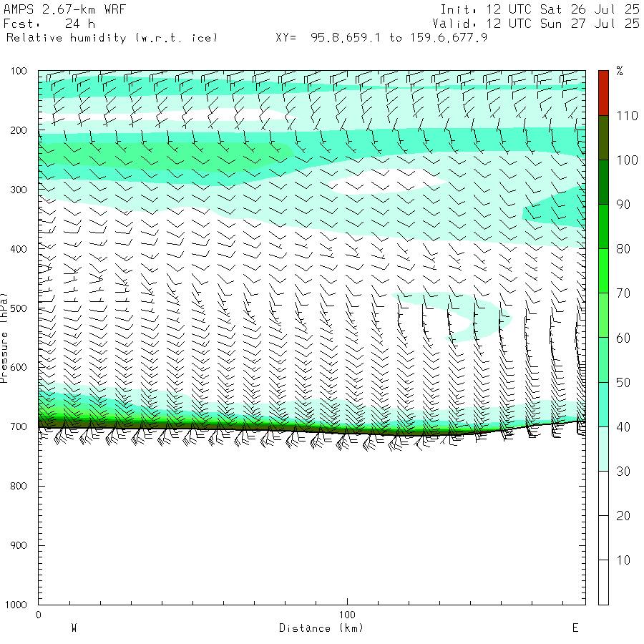644x644 pixels.
Task: Click the 500 hPa pressure axis label
Action: pyautogui.click(x=19, y=308)
